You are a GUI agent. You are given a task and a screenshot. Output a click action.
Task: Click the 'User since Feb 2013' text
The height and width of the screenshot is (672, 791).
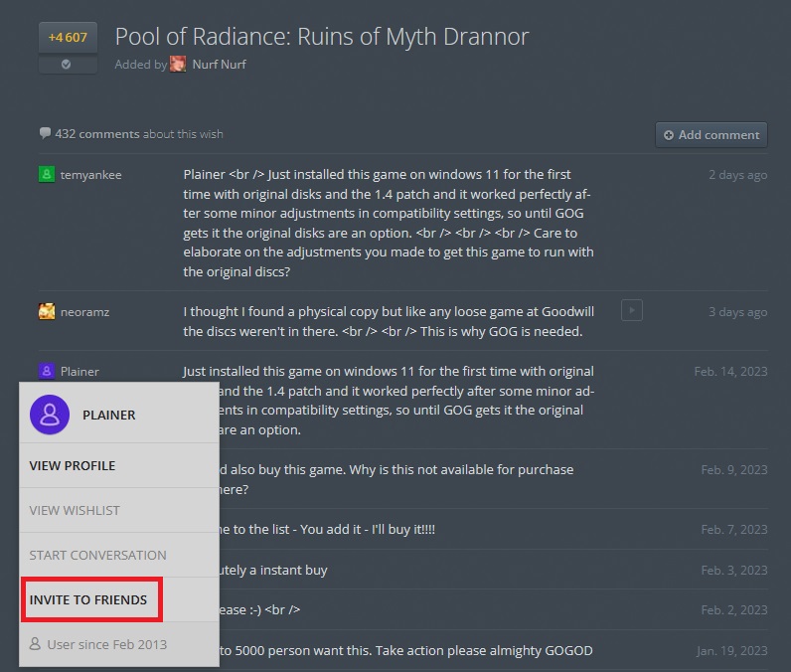(x=107, y=644)
